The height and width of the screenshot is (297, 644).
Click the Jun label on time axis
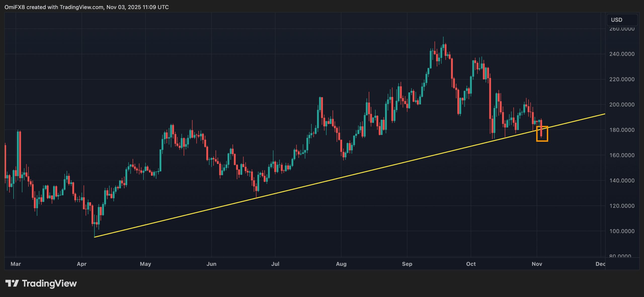211,264
